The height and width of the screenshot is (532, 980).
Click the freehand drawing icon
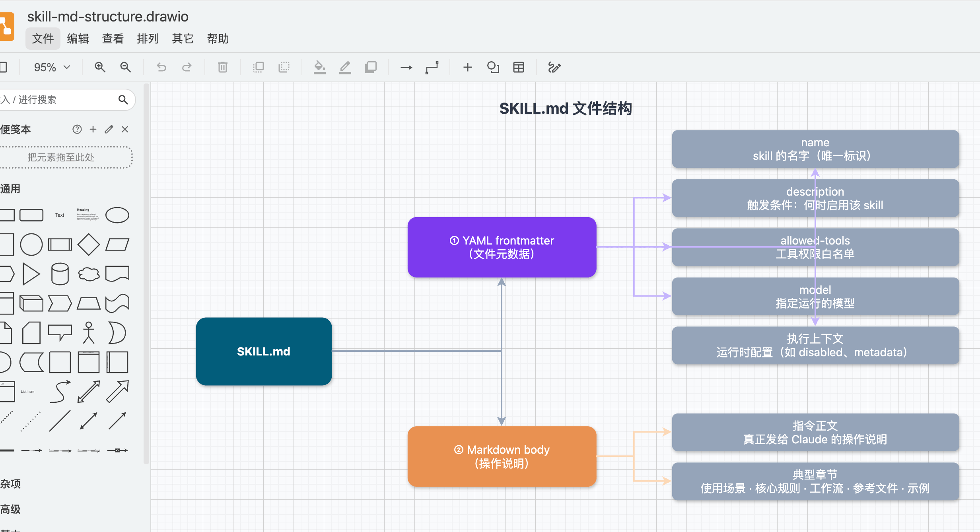pos(554,67)
